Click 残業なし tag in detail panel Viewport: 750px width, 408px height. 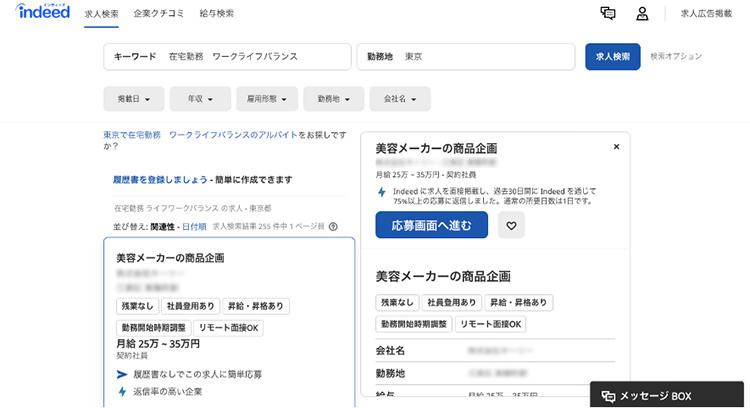click(x=397, y=302)
